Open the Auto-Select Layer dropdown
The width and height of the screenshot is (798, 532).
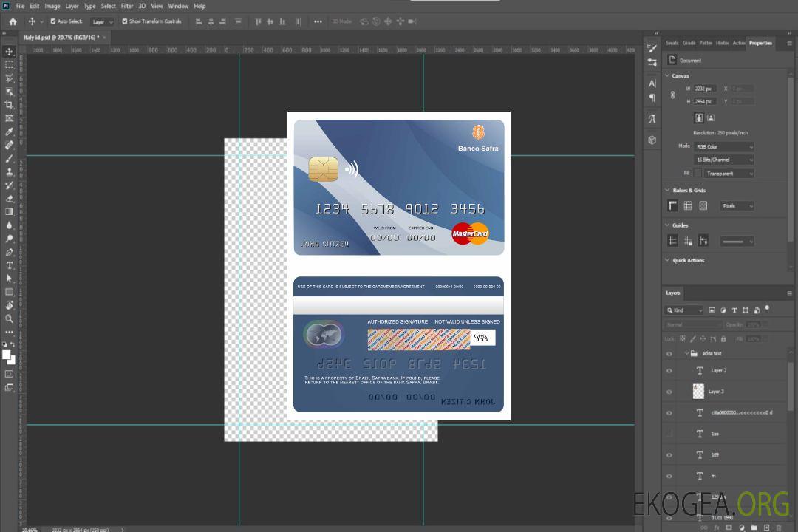(x=102, y=21)
